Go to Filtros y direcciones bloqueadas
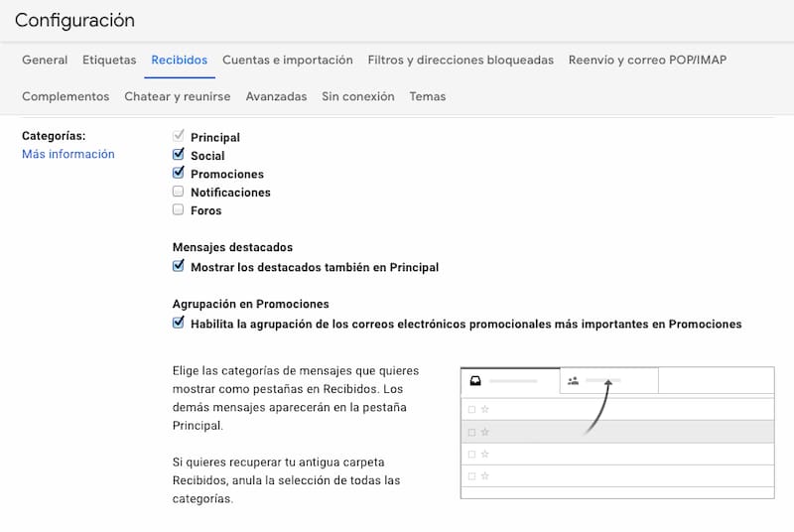 [x=461, y=60]
